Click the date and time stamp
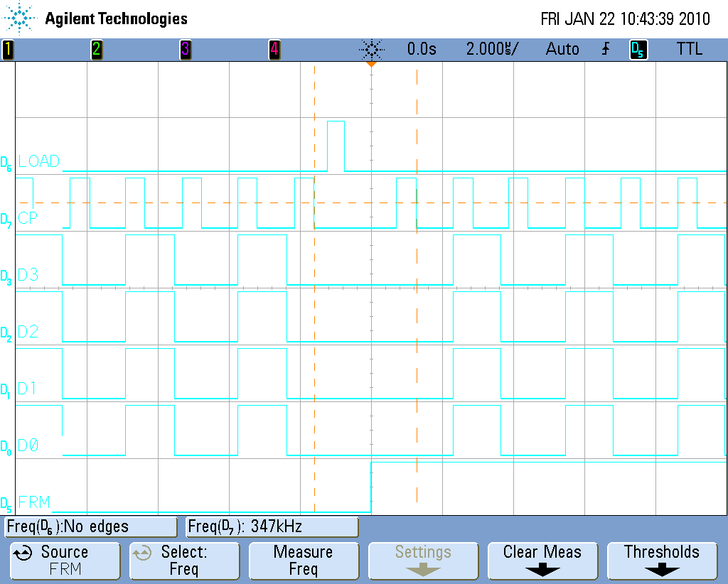This screenshot has width=728, height=584. [x=625, y=19]
